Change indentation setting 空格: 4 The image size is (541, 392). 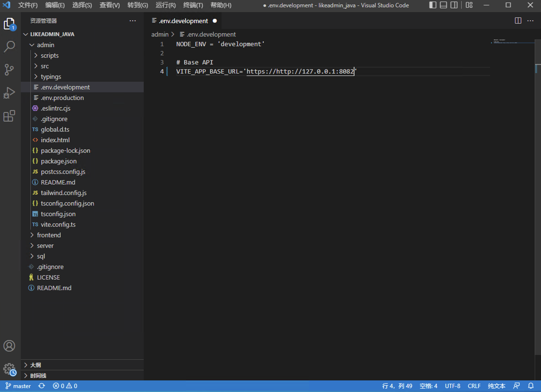[x=428, y=386]
